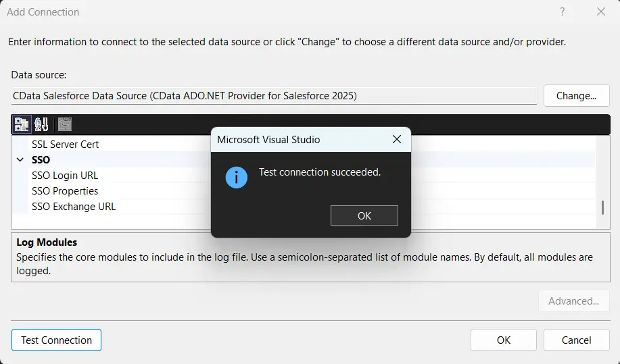The height and width of the screenshot is (364, 620).
Task: Sort properties alphabetically with A-Z icon
Action: [41, 124]
